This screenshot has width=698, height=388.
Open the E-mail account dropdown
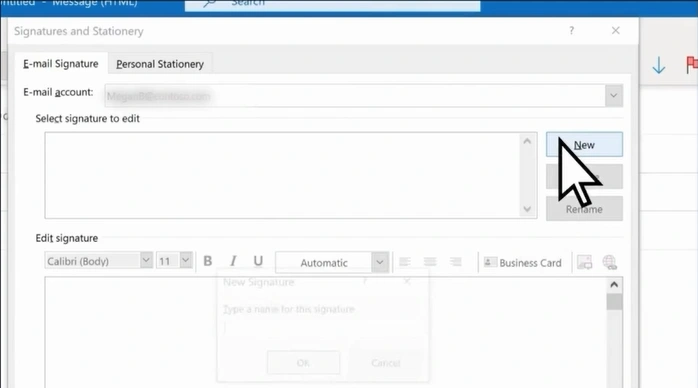click(x=613, y=96)
